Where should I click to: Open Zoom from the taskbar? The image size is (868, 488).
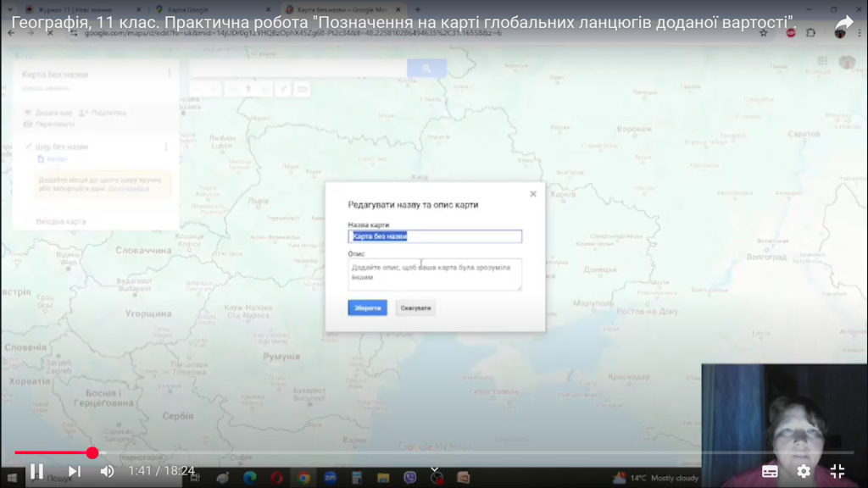pos(330,478)
